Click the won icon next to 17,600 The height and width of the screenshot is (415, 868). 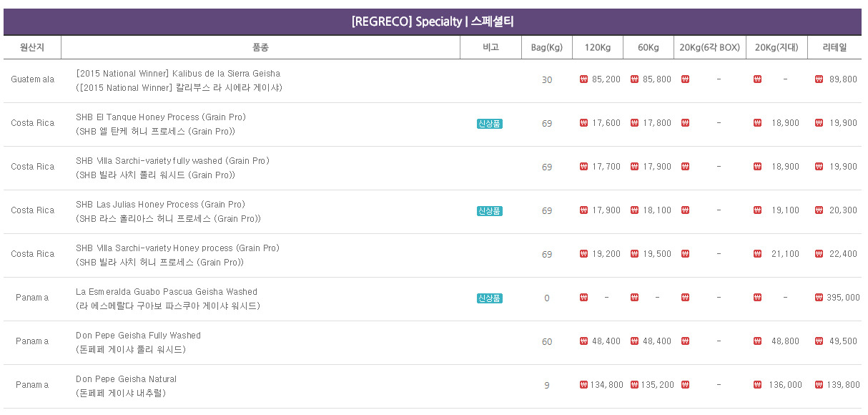pyautogui.click(x=583, y=123)
